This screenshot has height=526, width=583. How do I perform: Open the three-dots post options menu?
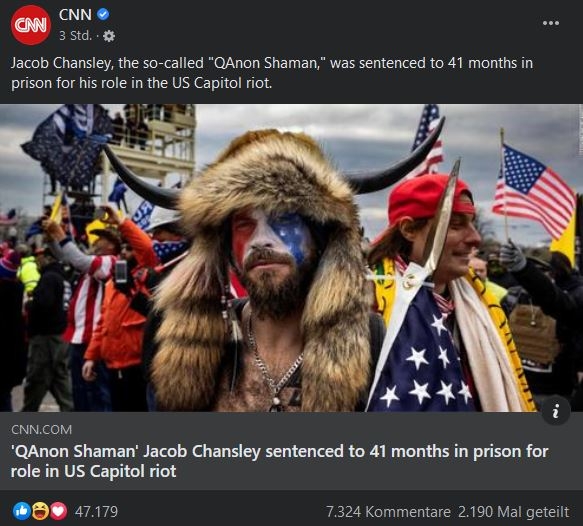[551, 23]
